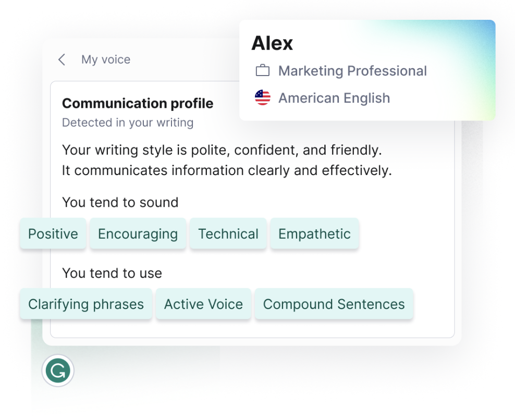Click the Communication profile heading
The image size is (515, 420).
click(x=138, y=103)
